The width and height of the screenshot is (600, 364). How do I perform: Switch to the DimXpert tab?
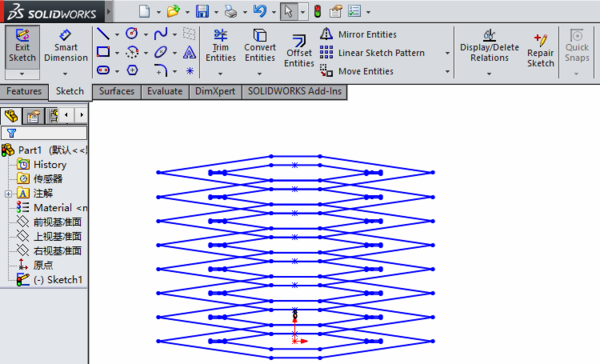click(215, 91)
